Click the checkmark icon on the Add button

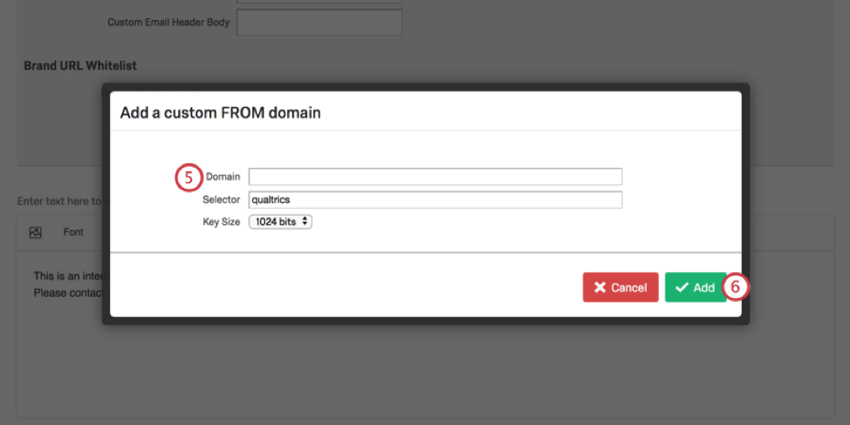coord(681,288)
